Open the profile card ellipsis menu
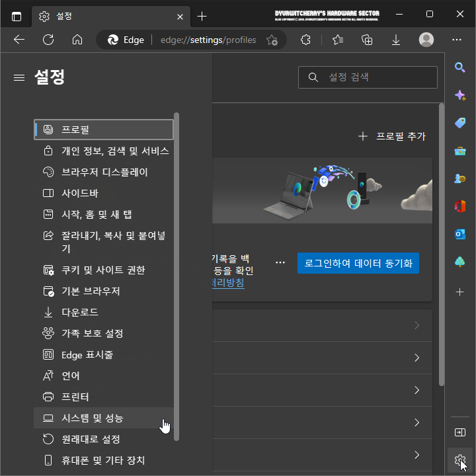 pos(280,262)
